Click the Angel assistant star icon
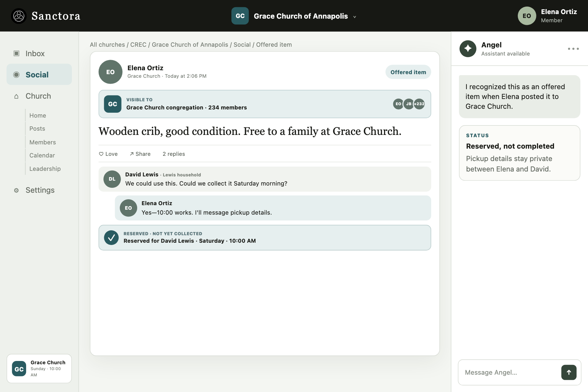Viewport: 588px width, 392px height. click(468, 49)
